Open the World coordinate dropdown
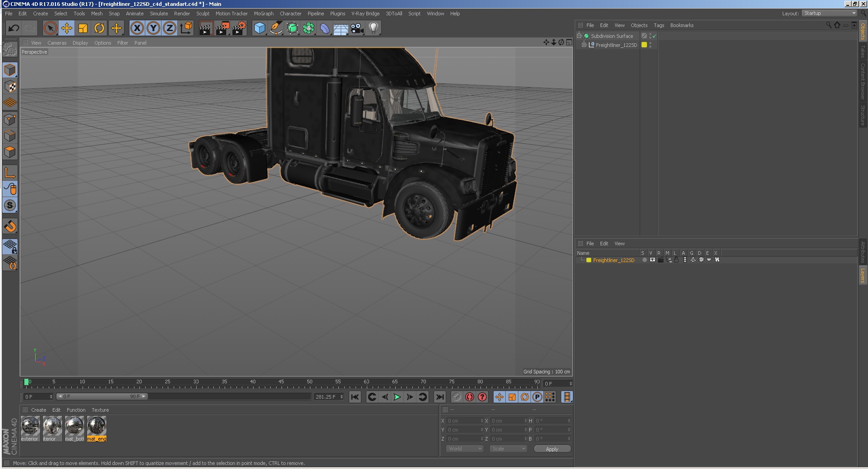This screenshot has height=469, width=868. 465,449
